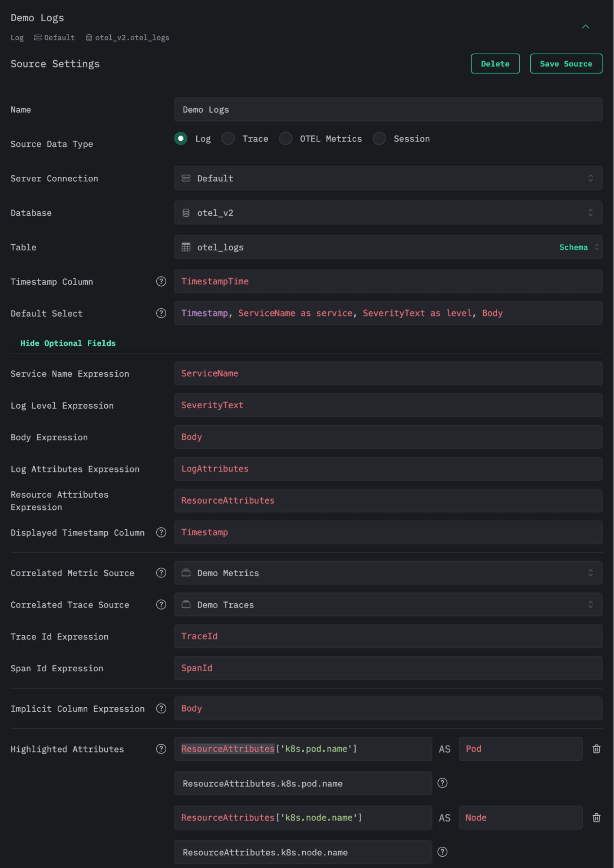
Task: Delete the Node highlighted attribute row
Action: [x=596, y=818]
